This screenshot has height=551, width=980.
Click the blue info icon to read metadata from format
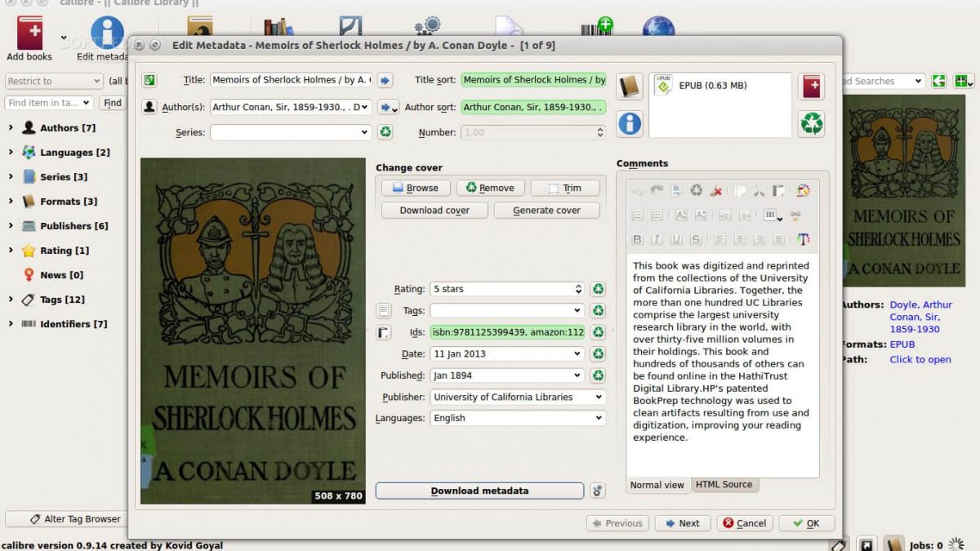click(x=630, y=123)
